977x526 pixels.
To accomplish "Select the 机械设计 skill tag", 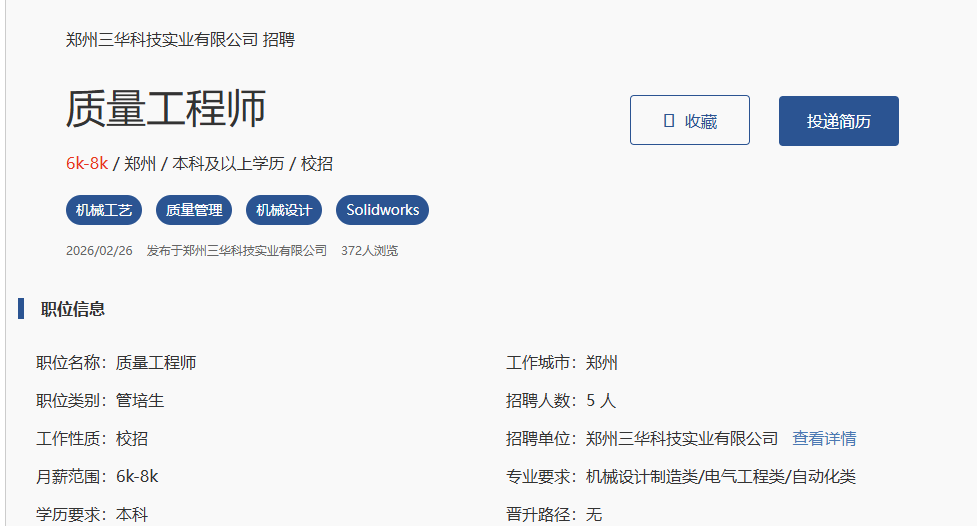I will click(284, 210).
